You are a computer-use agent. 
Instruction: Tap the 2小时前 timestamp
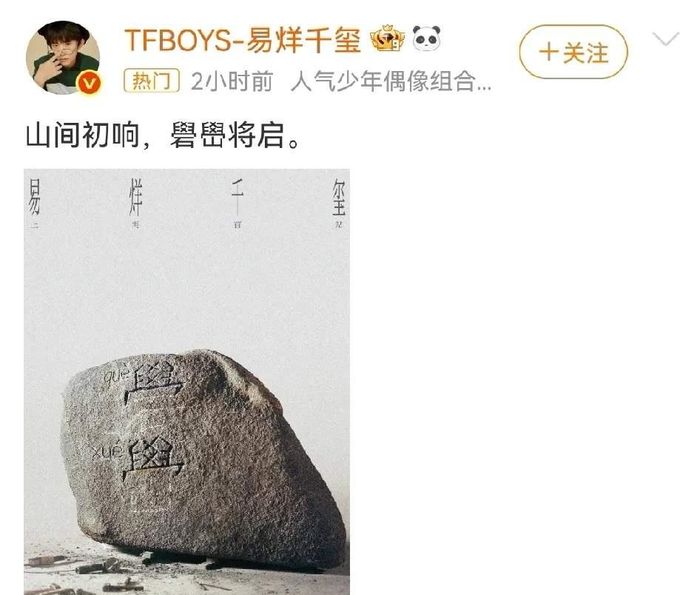tap(232, 81)
